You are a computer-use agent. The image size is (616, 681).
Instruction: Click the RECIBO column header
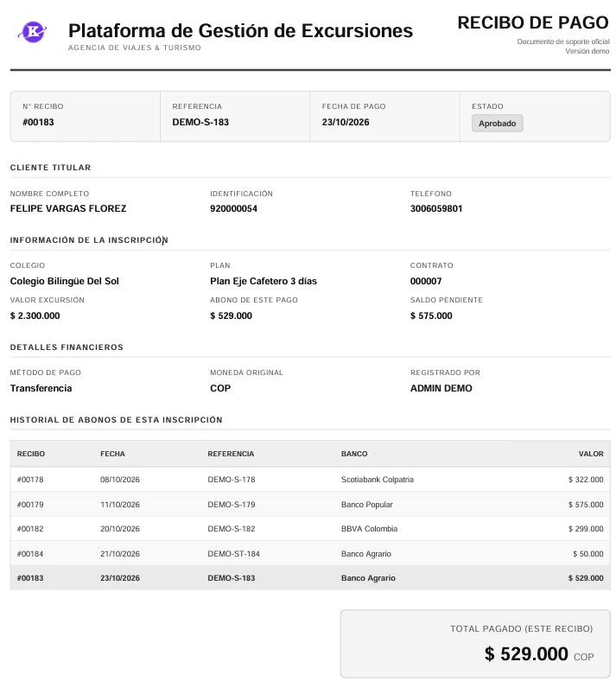point(31,454)
